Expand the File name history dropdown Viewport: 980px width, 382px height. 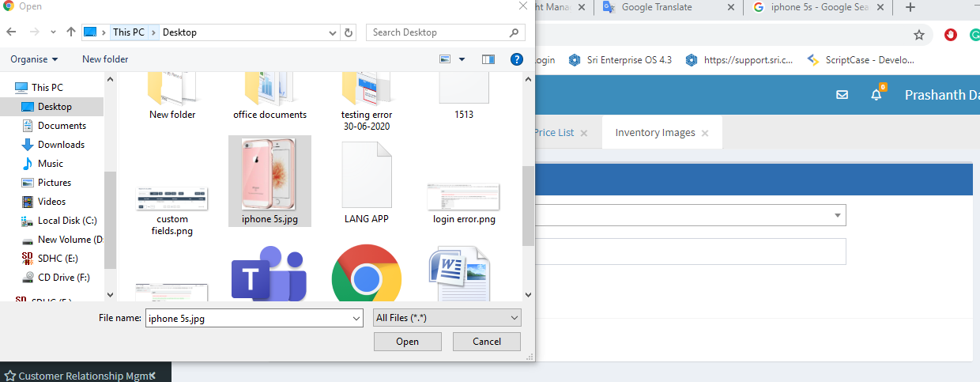click(355, 318)
